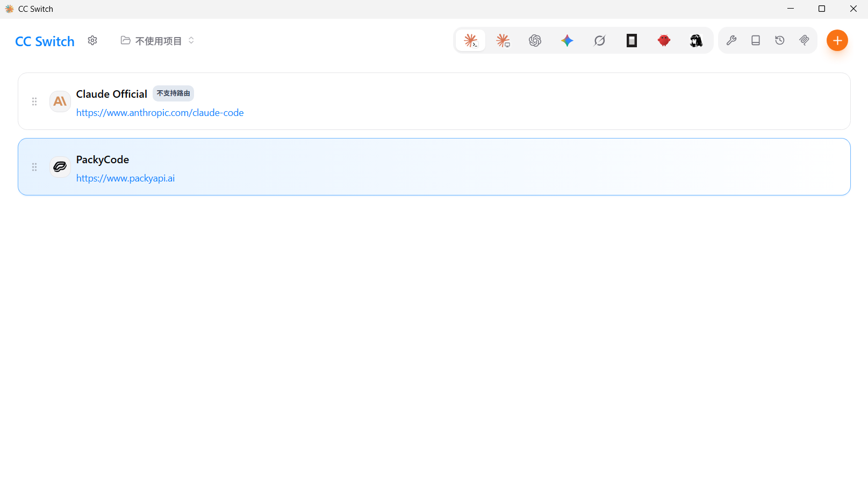The width and height of the screenshot is (868, 494).
Task: Select the Claude Official provider name
Action: click(x=112, y=94)
